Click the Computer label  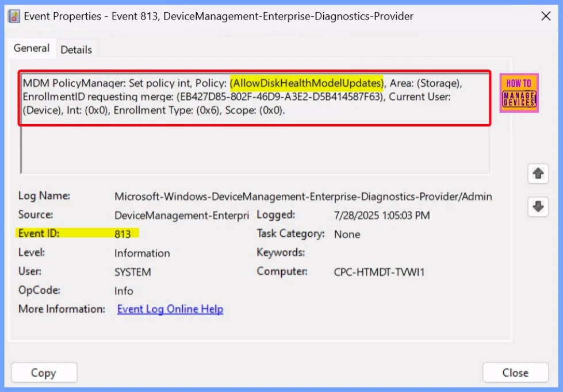click(x=282, y=271)
